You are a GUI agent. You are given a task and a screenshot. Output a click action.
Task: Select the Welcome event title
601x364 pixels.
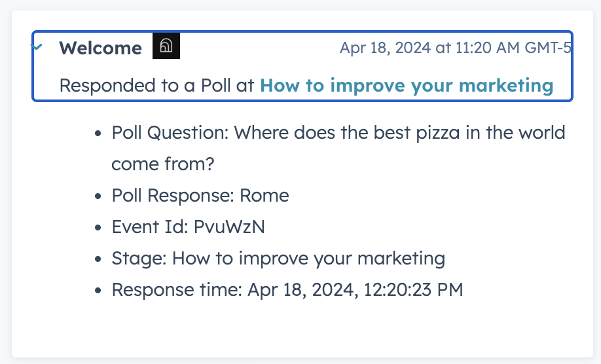pyautogui.click(x=100, y=48)
